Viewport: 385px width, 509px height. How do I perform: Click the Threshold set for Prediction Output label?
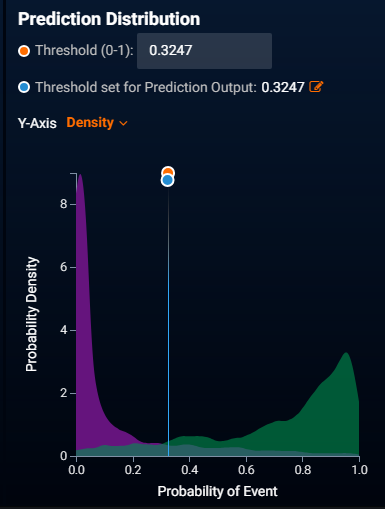(x=146, y=87)
